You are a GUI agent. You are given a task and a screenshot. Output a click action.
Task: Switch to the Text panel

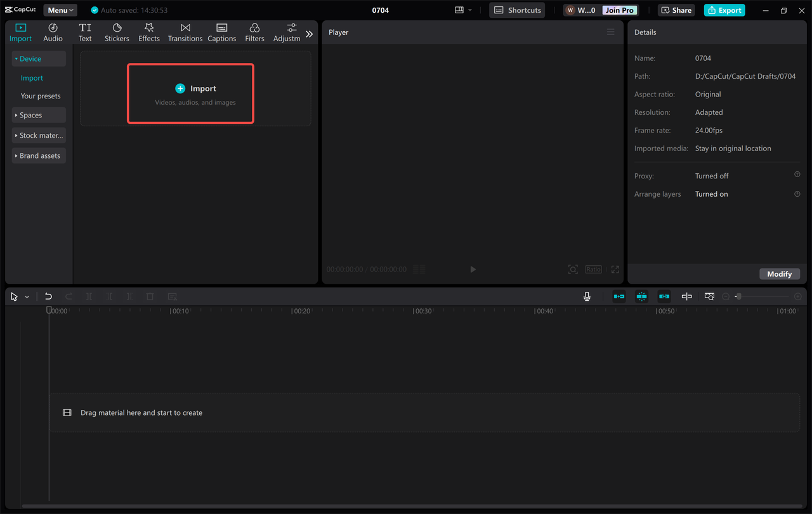pos(85,32)
